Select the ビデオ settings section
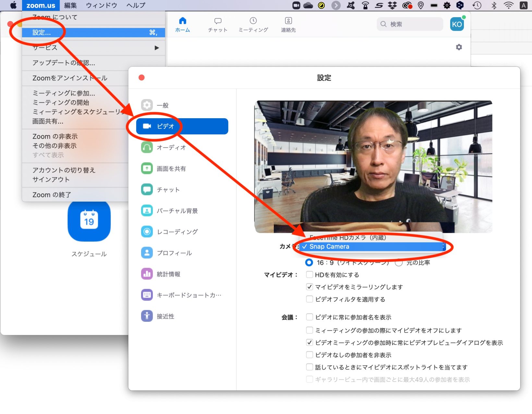The width and height of the screenshot is (532, 414). [182, 126]
